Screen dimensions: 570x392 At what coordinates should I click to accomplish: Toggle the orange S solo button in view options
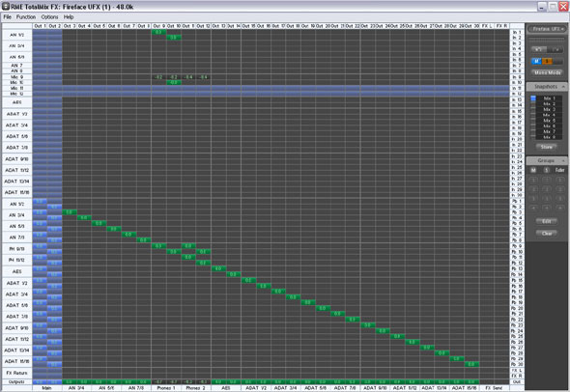tap(547, 62)
